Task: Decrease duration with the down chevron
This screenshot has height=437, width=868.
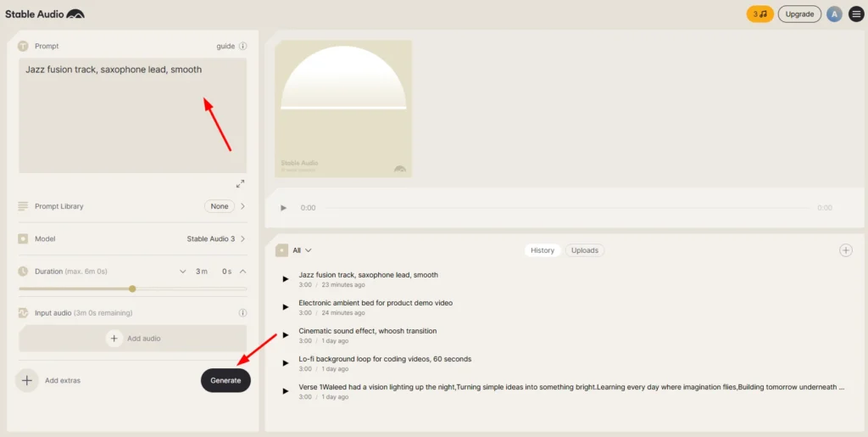Action: [183, 272]
